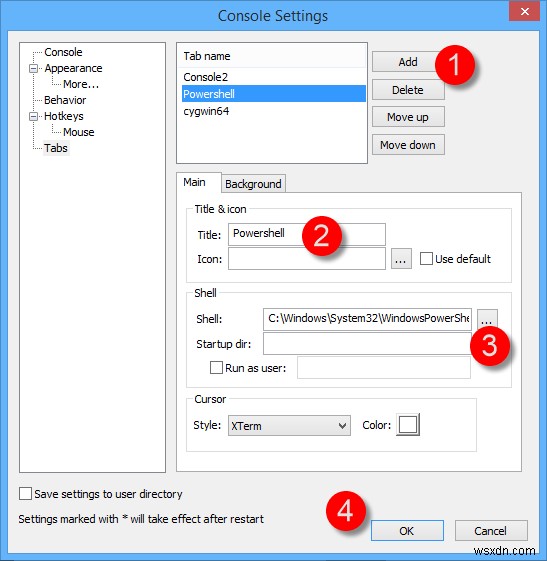This screenshot has width=547, height=561.
Task: Move the selected tab down
Action: (x=408, y=145)
